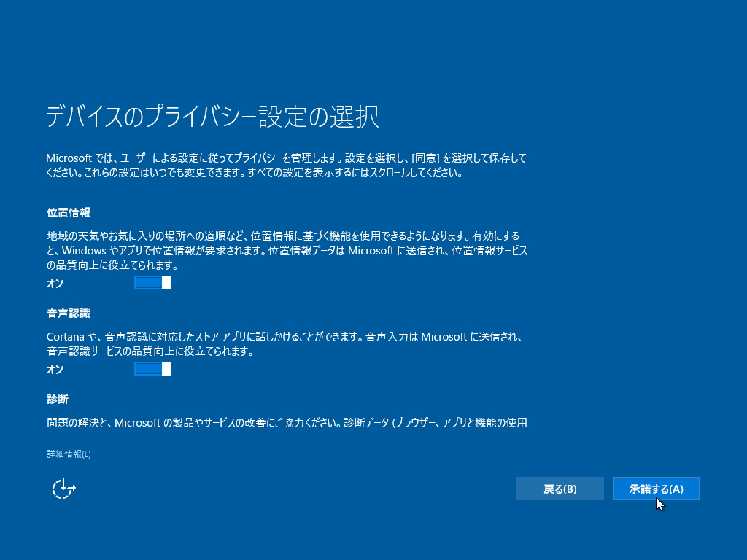Accept the privacy settings
The width and height of the screenshot is (747, 560).
(x=656, y=489)
